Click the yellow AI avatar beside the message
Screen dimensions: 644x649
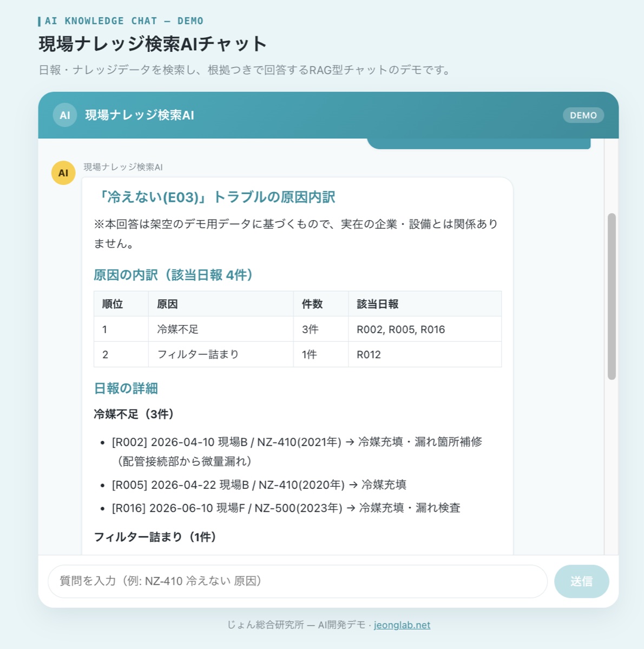[x=63, y=173]
